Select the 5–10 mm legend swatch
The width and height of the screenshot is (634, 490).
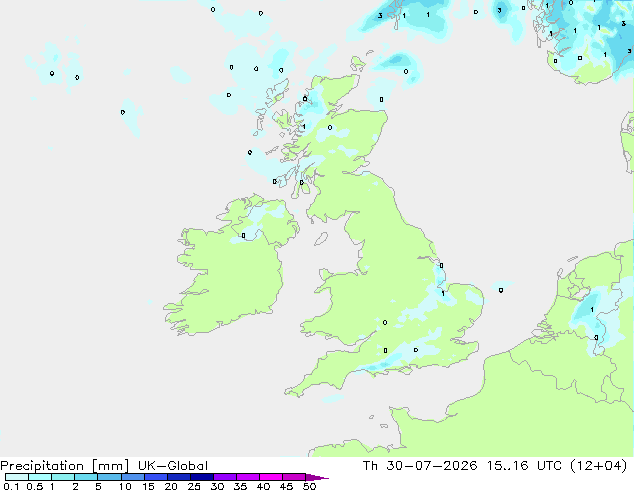coord(109,477)
